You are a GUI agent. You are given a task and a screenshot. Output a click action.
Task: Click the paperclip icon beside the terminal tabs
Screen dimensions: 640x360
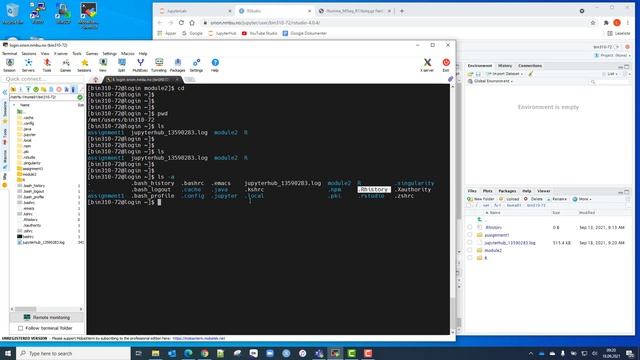pos(450,79)
